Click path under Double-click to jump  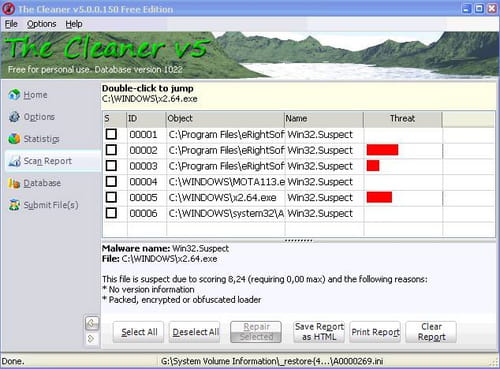pyautogui.click(x=150, y=99)
